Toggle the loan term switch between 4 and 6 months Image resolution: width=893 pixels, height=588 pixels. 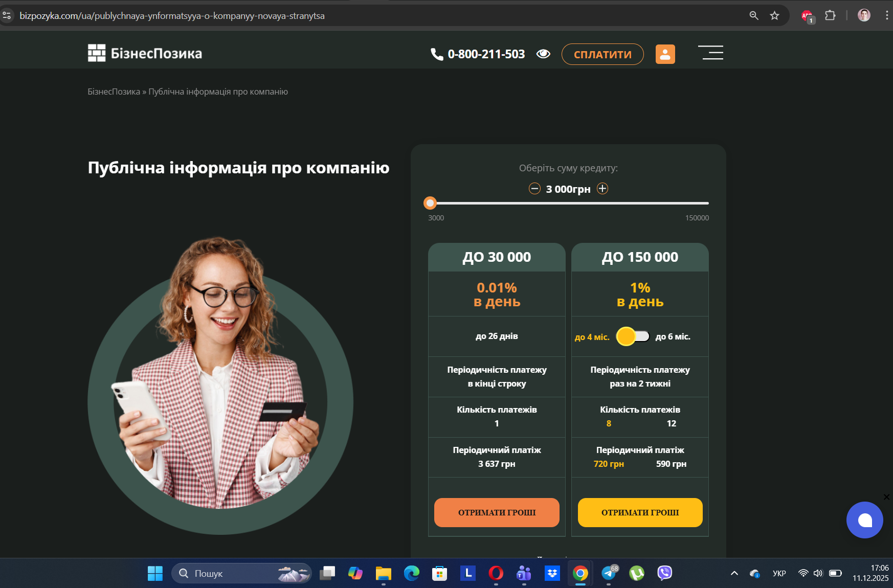click(x=633, y=336)
